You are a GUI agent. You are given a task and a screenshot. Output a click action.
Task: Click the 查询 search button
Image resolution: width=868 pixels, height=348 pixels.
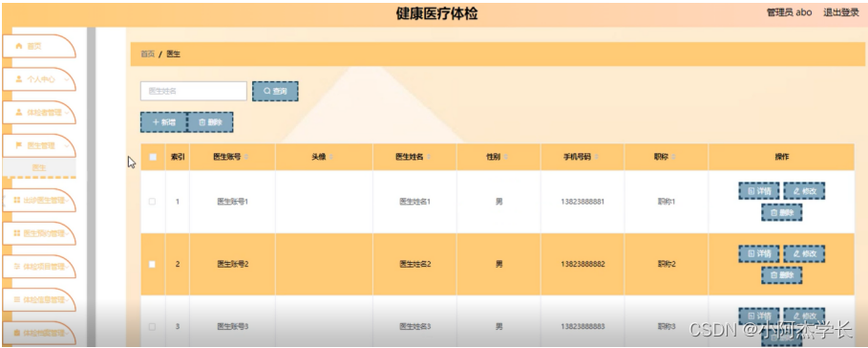click(275, 92)
